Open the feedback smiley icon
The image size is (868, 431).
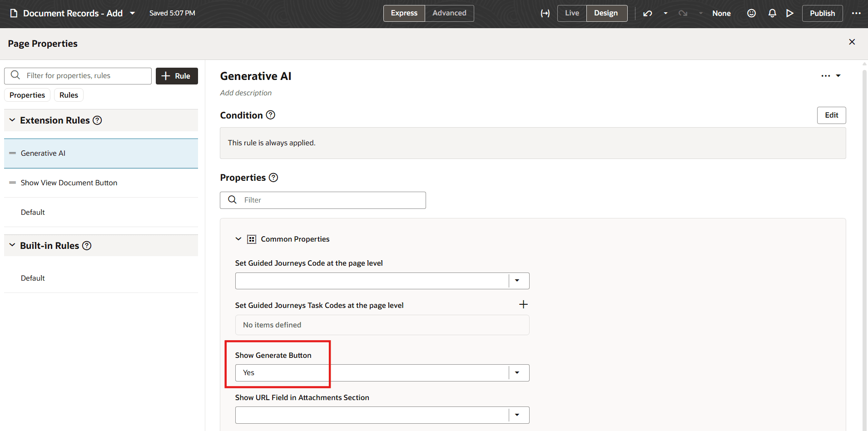coord(752,14)
